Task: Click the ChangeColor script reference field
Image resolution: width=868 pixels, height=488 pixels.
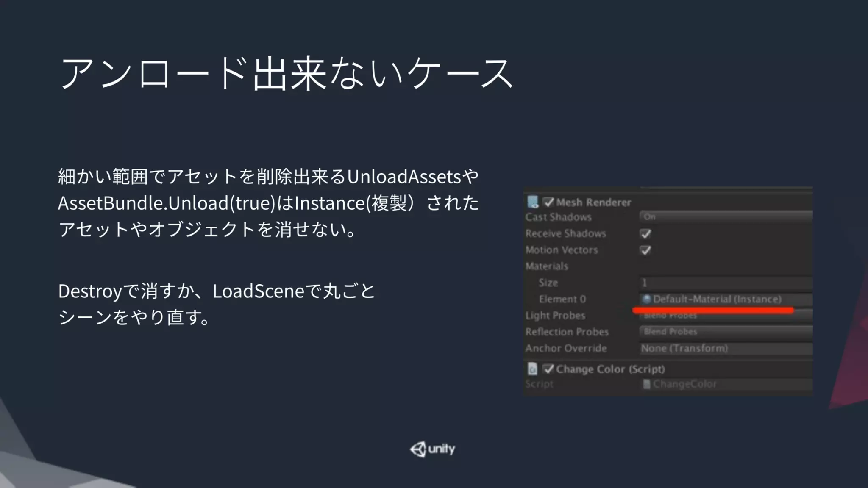Action: click(726, 384)
